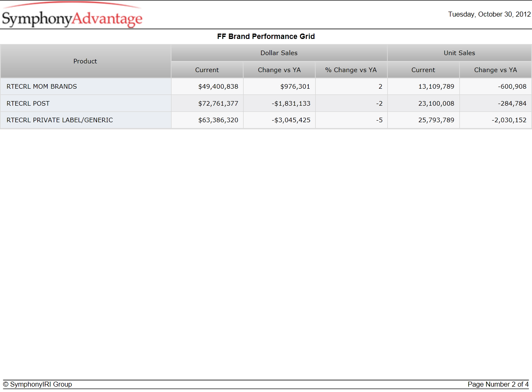
Task: Click the 23,100,008 unit sales cell
Action: pos(423,104)
